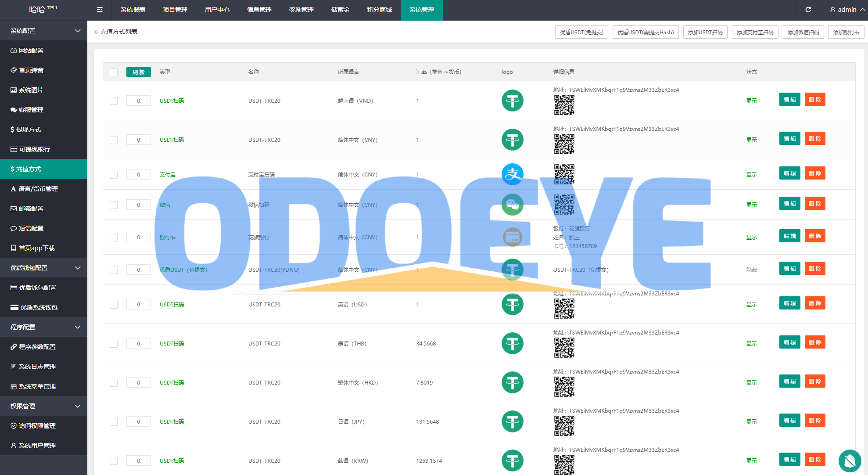The image size is (868, 475).
Task: Switch to the 用户中心 top menu
Action: [x=217, y=10]
